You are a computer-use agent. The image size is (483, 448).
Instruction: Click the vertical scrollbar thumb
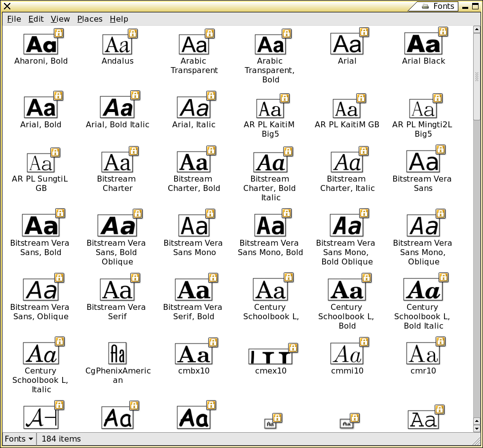[x=477, y=76]
